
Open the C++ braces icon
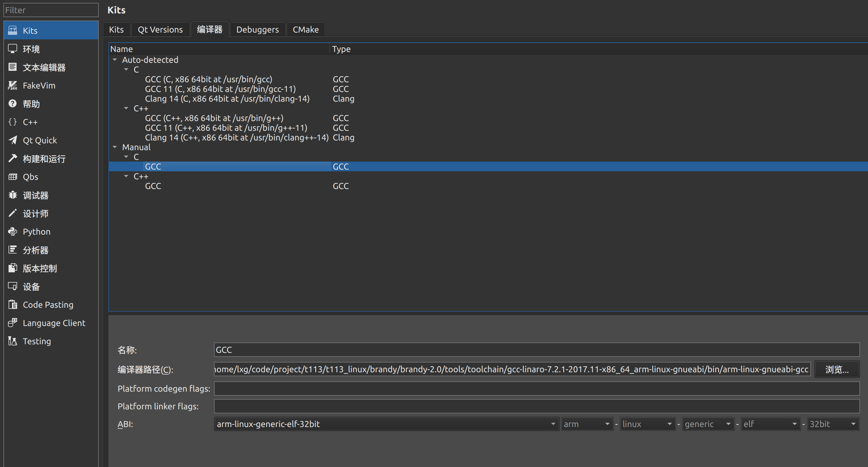coord(13,122)
